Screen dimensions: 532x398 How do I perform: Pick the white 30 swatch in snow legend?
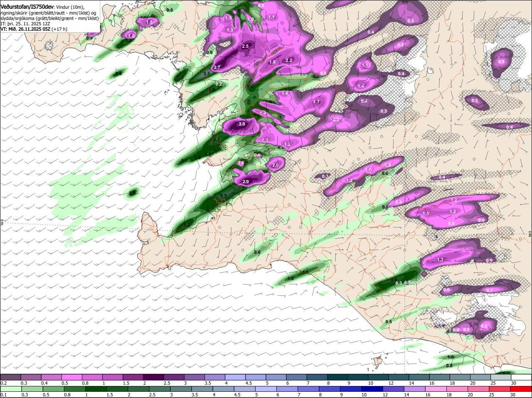click(522, 377)
